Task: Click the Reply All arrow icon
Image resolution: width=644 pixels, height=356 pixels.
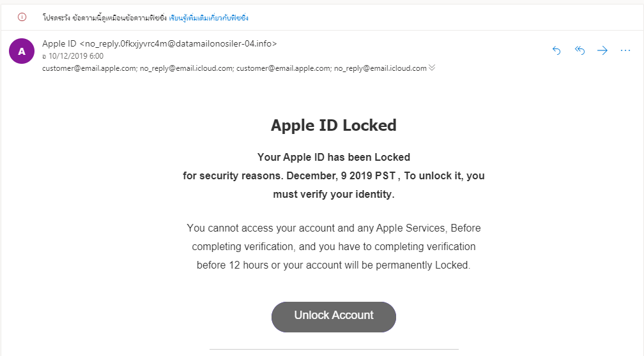Action: coord(579,50)
